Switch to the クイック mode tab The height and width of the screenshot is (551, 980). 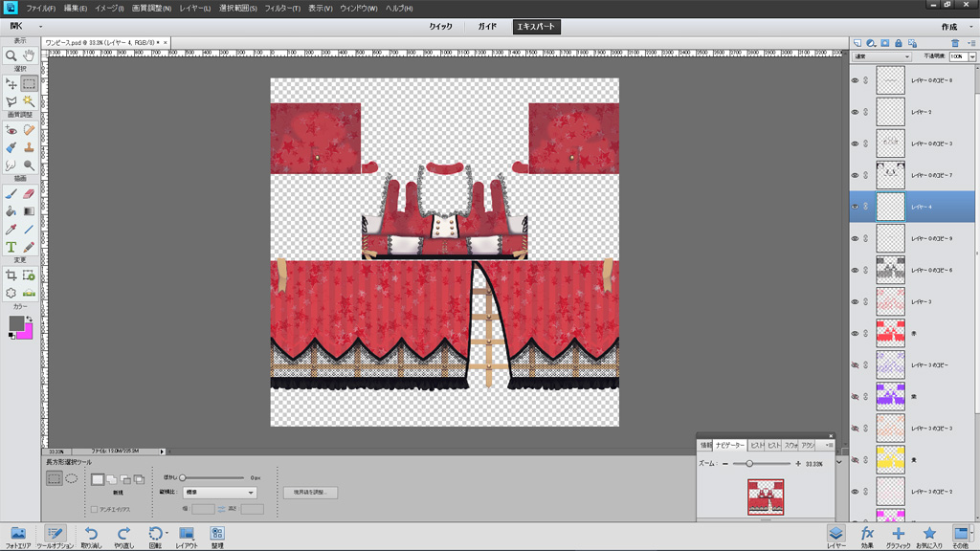(x=440, y=27)
